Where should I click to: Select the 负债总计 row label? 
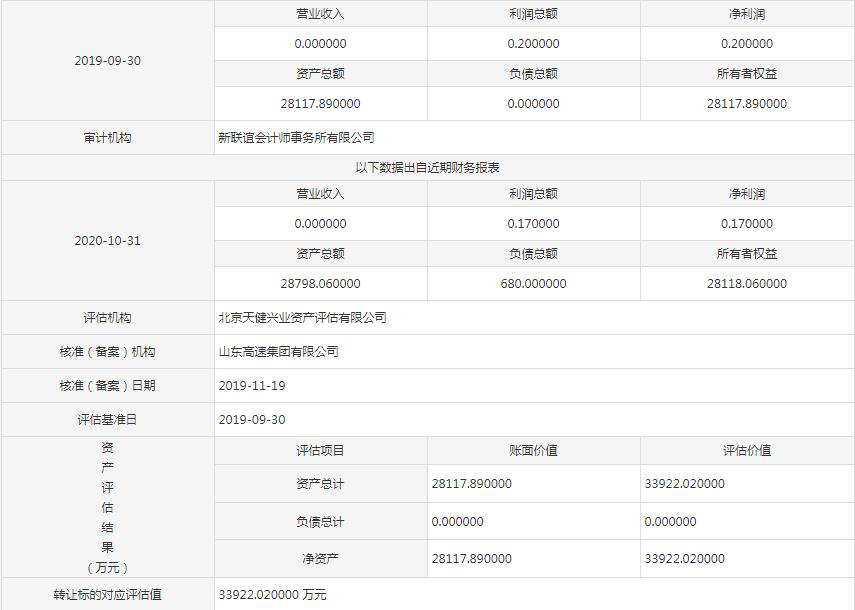320,522
